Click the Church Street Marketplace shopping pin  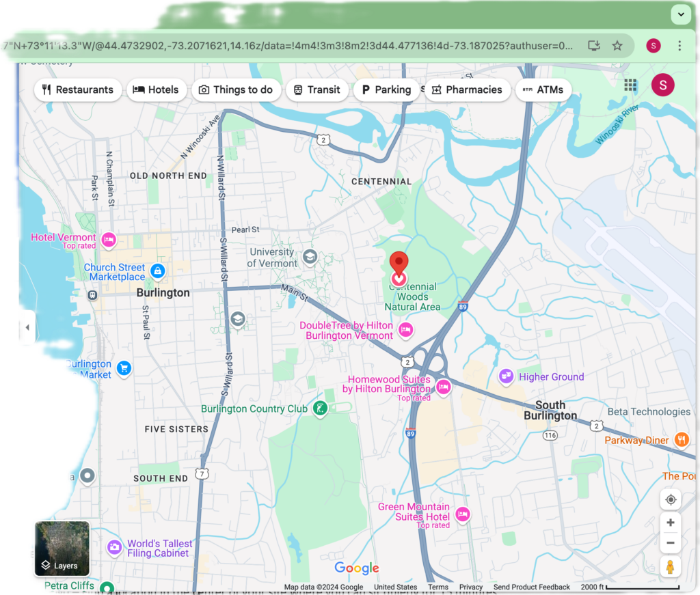click(x=158, y=271)
